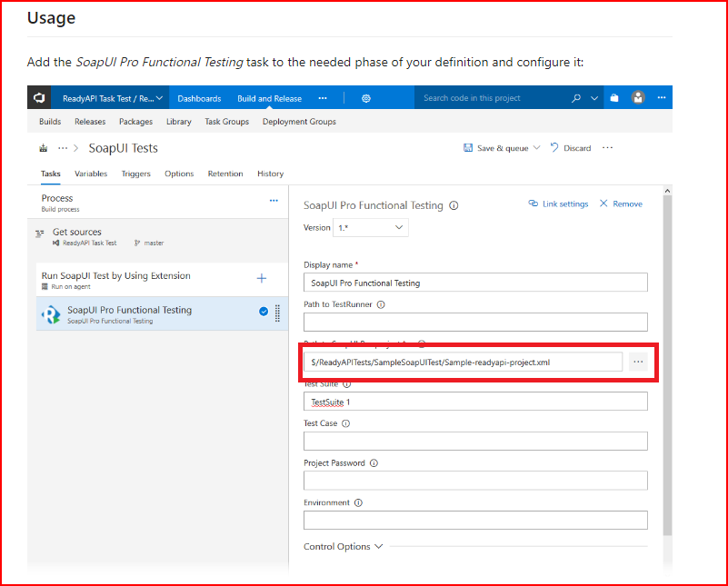
Task: Open the Save & queue dropdown arrow
Action: click(536, 148)
